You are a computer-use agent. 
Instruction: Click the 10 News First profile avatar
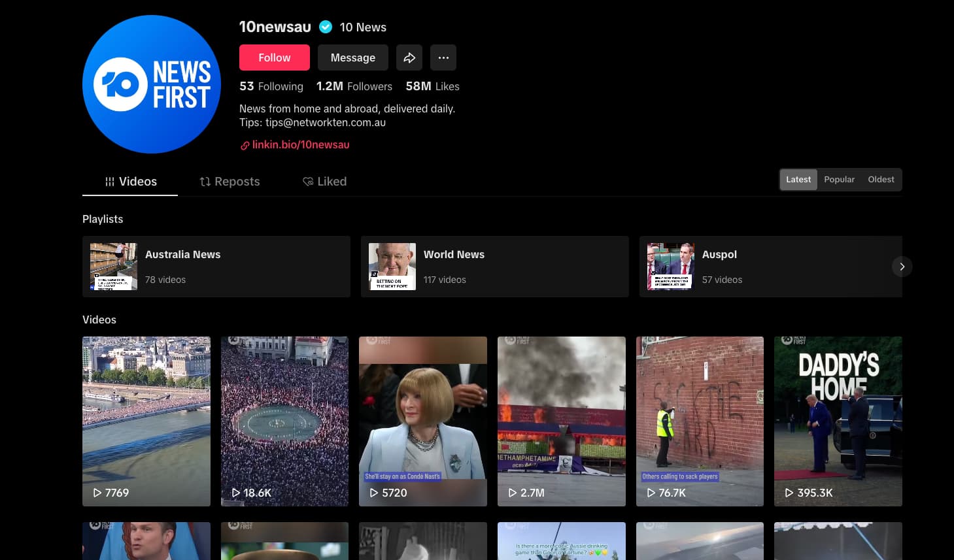pyautogui.click(x=152, y=84)
